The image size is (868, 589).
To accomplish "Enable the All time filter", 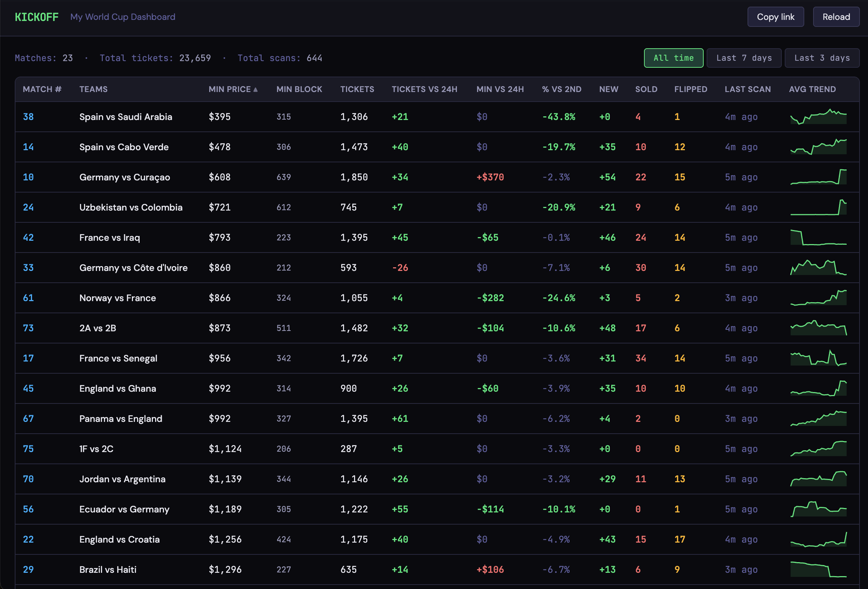I will click(x=673, y=57).
